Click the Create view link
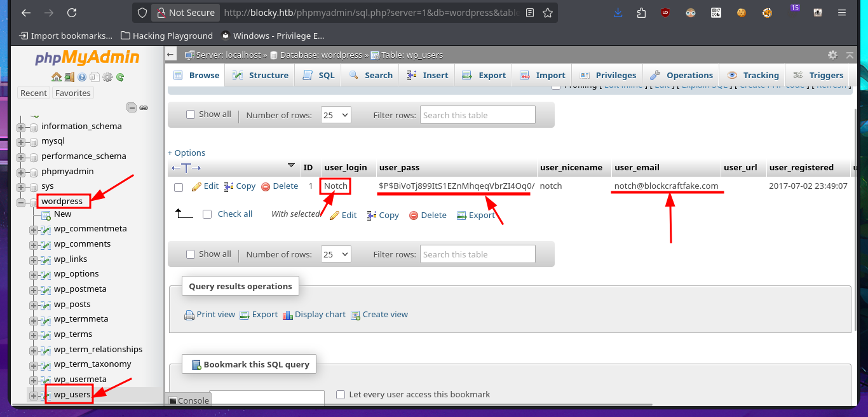 385,315
